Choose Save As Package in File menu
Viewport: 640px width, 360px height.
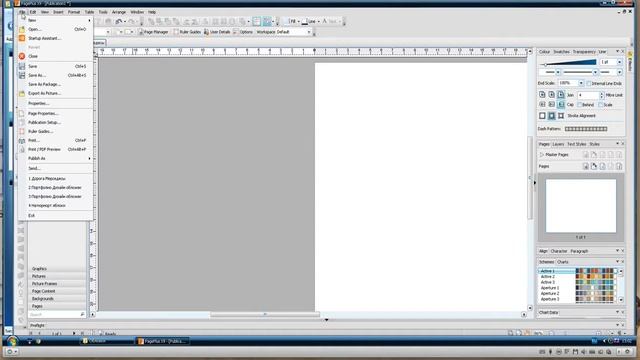[44, 84]
